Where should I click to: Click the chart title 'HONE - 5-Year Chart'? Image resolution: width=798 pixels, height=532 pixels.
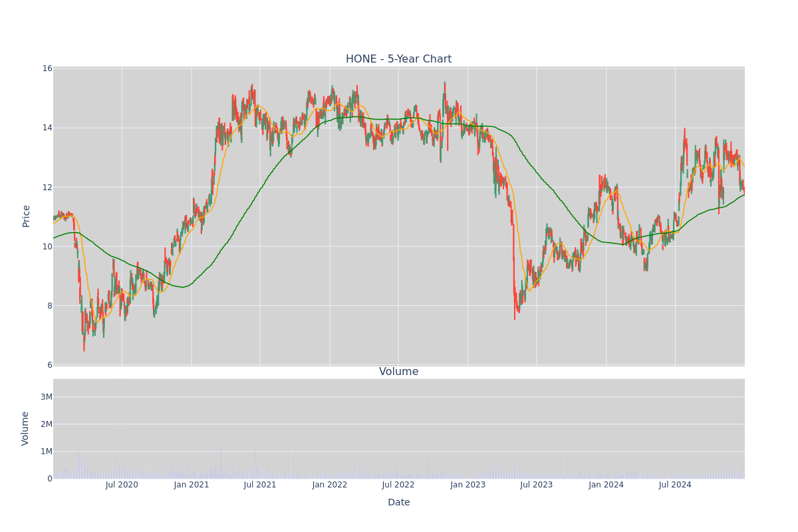(398, 59)
